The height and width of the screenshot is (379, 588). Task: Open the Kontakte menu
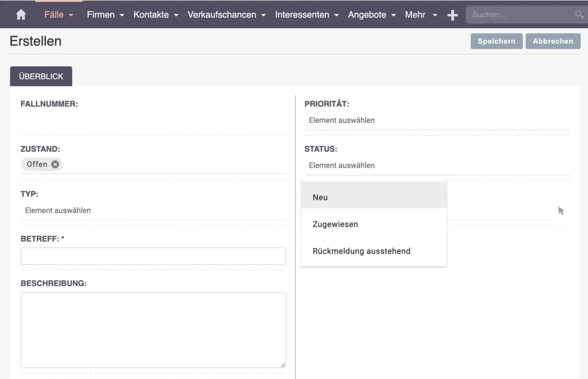[151, 15]
